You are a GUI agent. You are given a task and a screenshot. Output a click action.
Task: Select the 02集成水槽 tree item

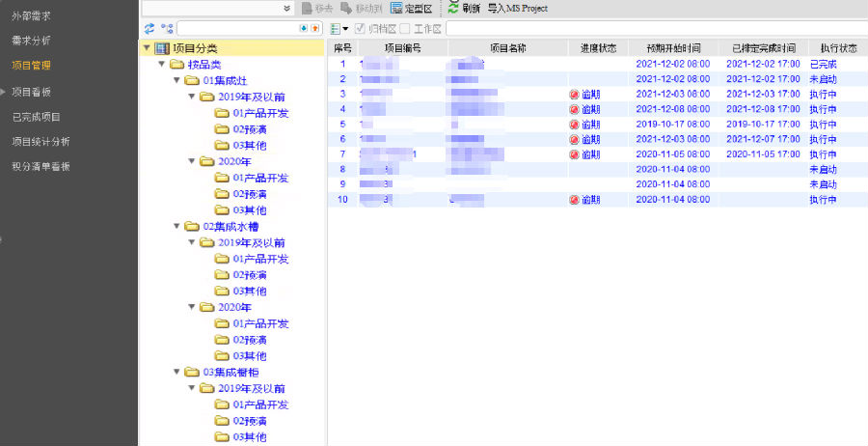click(x=231, y=227)
